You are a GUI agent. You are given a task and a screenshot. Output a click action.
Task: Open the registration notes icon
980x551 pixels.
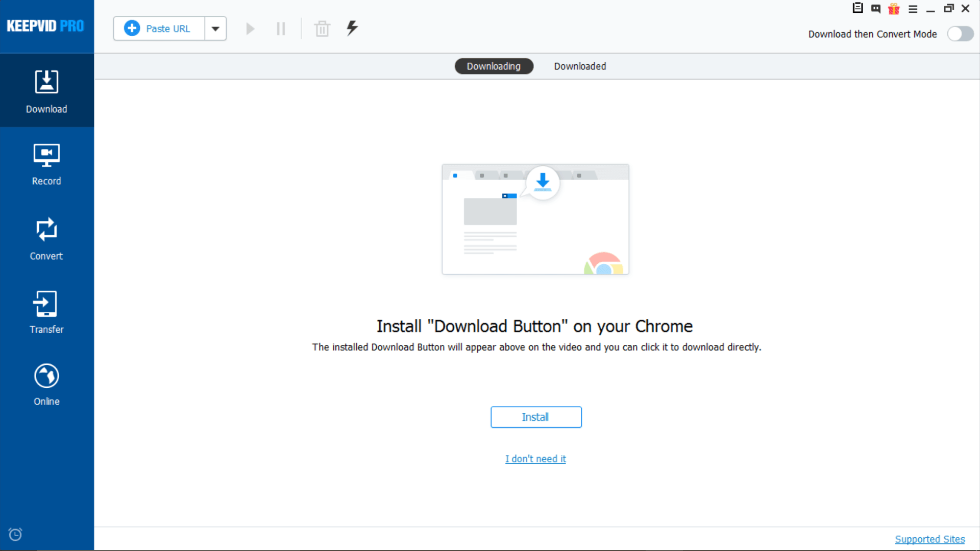coord(857,8)
